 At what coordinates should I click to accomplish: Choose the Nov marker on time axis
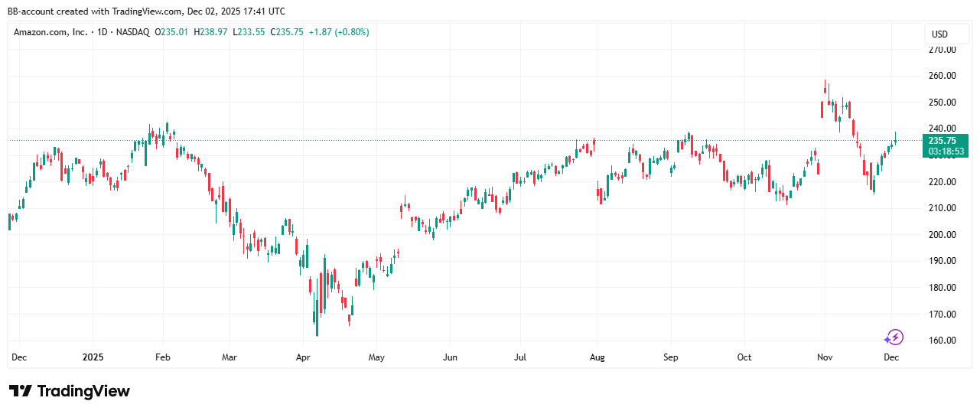[x=825, y=357]
